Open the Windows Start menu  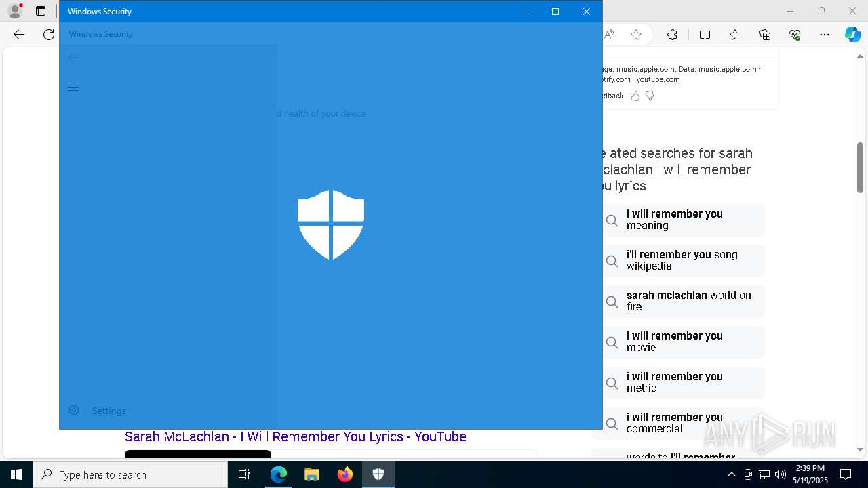point(16,474)
